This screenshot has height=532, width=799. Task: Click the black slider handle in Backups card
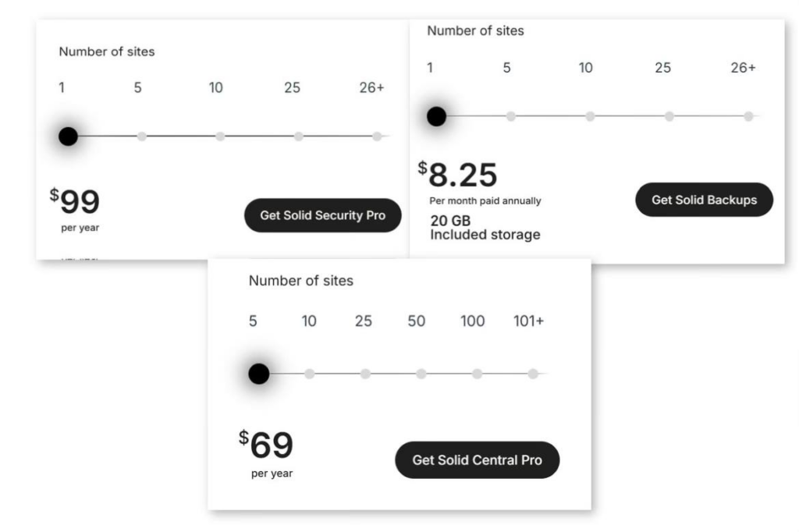tap(436, 116)
